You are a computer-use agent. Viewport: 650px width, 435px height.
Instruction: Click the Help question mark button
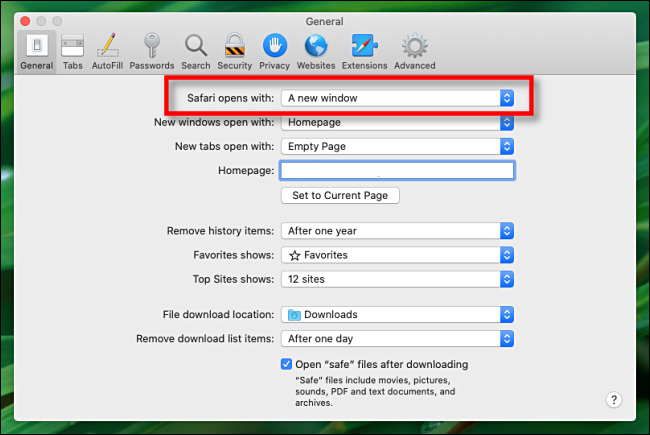tap(614, 399)
